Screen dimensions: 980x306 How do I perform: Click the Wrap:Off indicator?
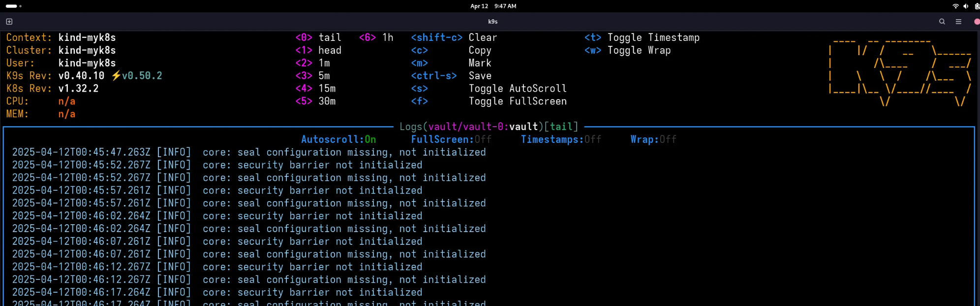coord(653,139)
